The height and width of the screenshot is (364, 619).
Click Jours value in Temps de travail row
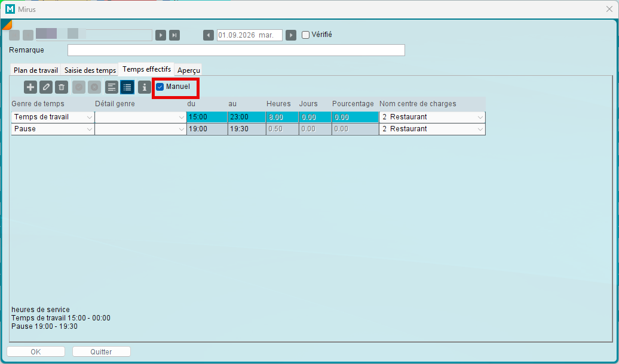pyautogui.click(x=315, y=117)
